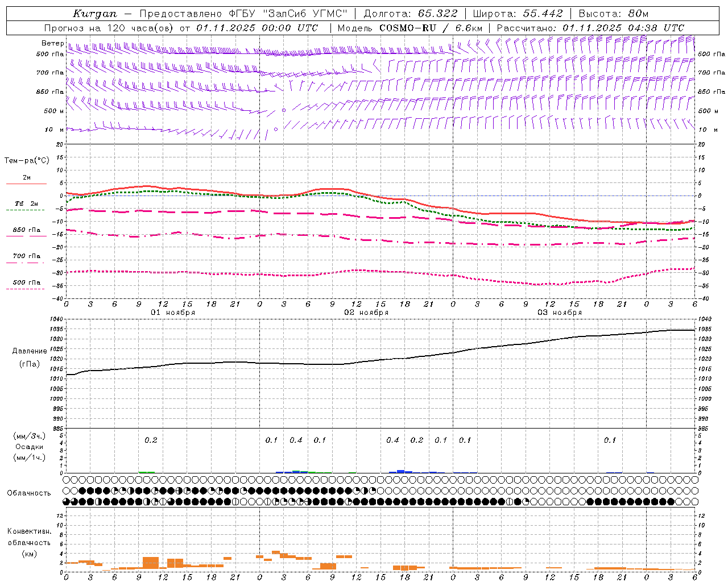This screenshot has width=728, height=582.
Task: Click the "Ветер" wind panel label
Action: click(x=52, y=43)
